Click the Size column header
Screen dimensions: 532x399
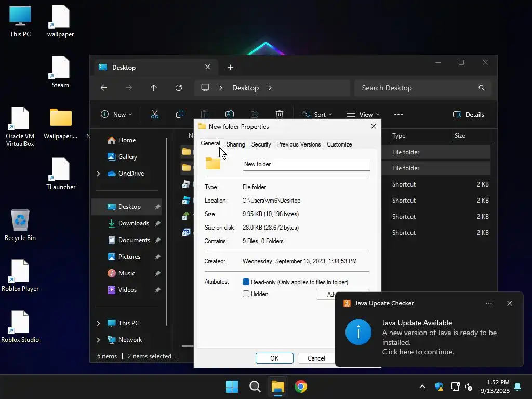[472, 136]
